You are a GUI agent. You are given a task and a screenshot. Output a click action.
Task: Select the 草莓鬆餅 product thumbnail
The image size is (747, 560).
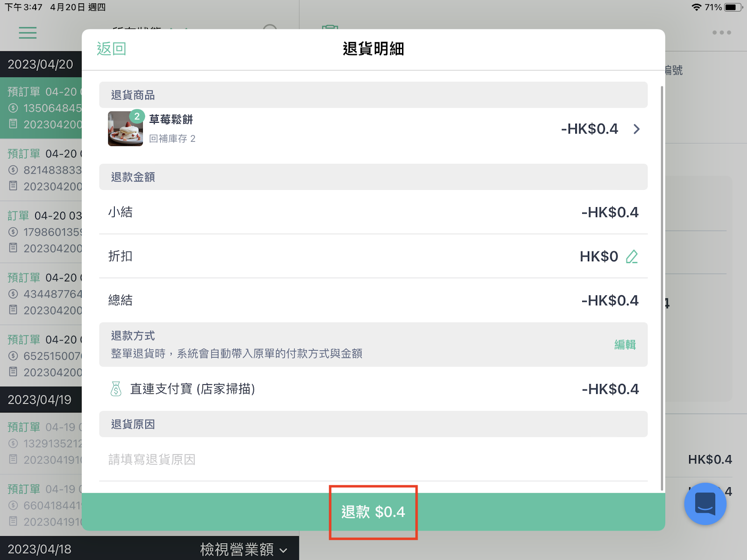[125, 129]
